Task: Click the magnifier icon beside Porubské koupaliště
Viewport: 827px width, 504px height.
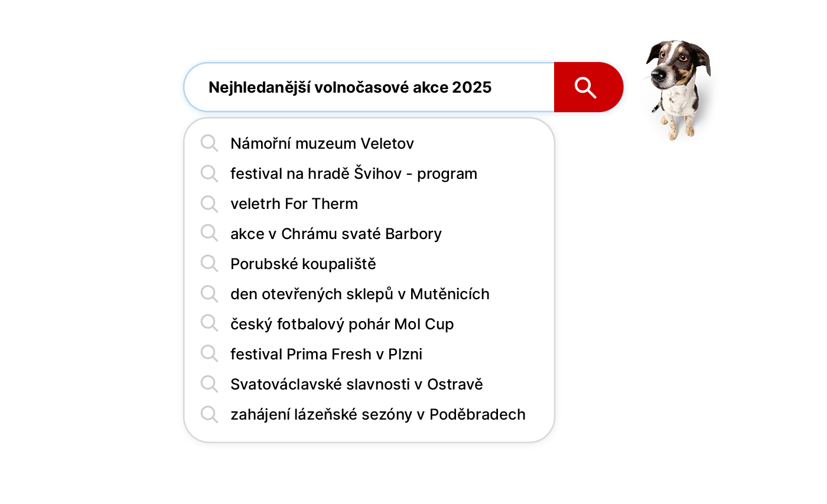Action: click(209, 264)
